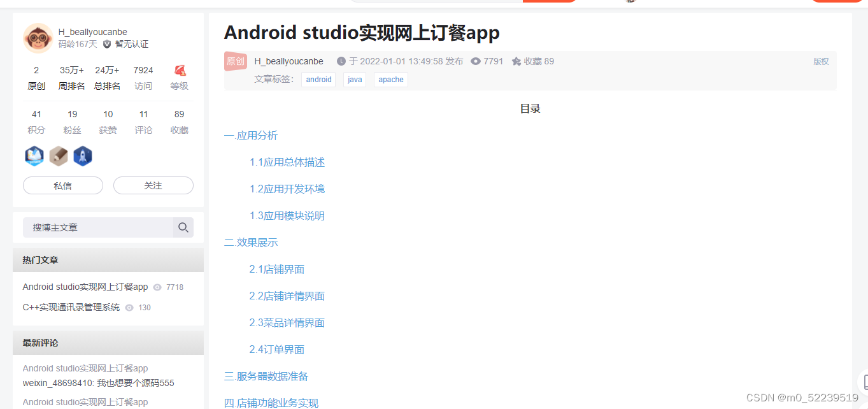Follow the author with 关注 button
This screenshot has height=409, width=868.
(153, 185)
